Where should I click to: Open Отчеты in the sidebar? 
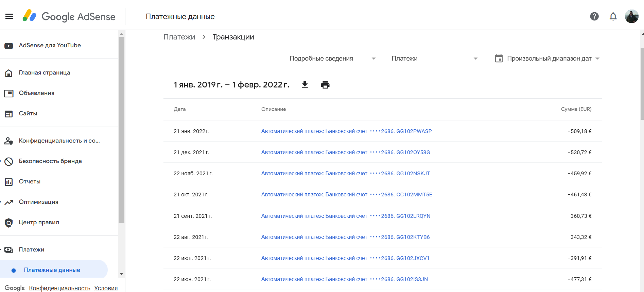click(30, 182)
